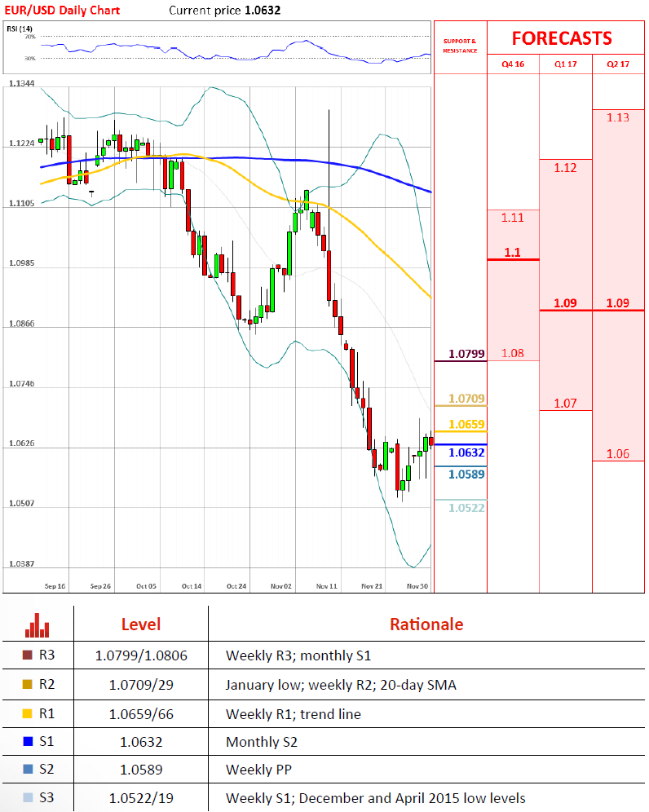This screenshot has width=649, height=812.
Task: Click the 1.0522 support level marker
Action: click(466, 508)
